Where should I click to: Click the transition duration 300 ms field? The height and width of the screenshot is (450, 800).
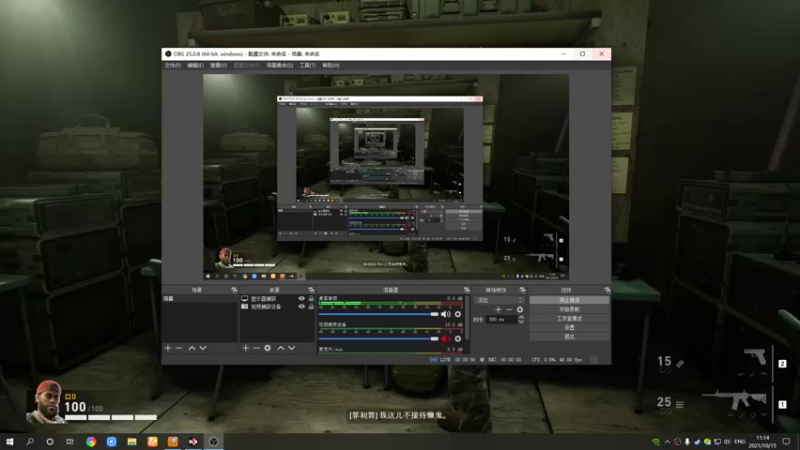point(501,319)
